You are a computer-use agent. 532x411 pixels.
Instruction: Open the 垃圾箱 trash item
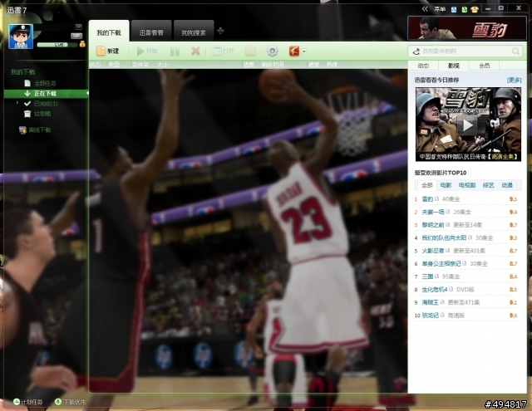click(42, 114)
